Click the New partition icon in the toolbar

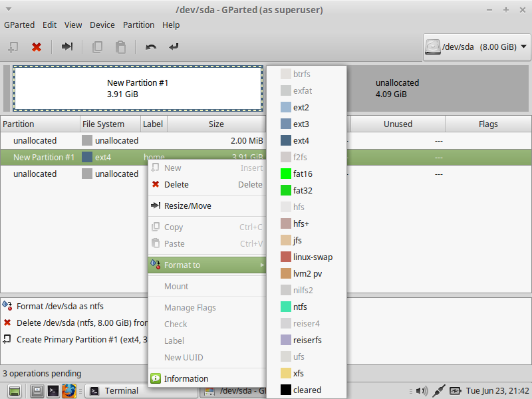coord(13,47)
